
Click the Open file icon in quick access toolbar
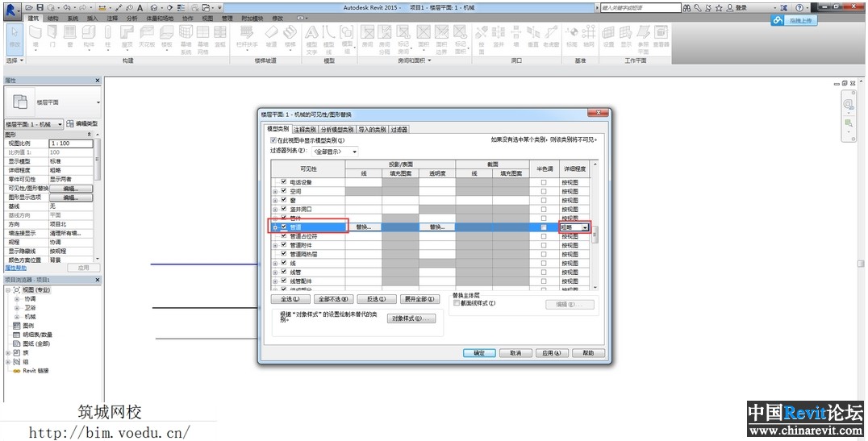click(x=29, y=8)
